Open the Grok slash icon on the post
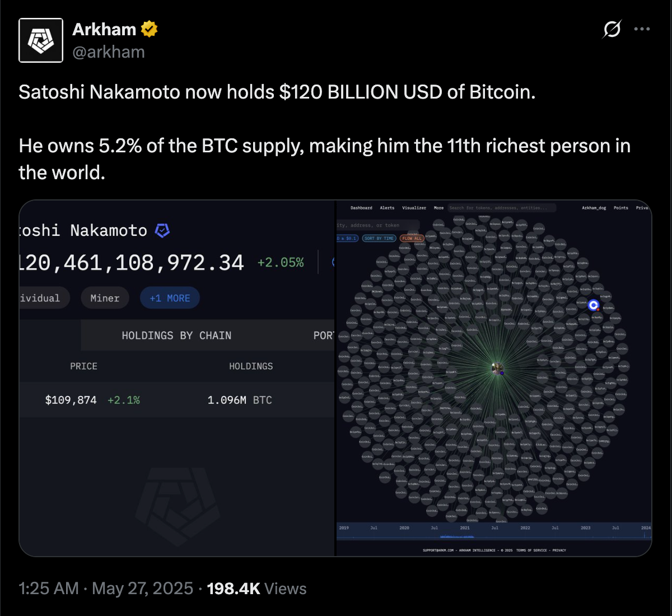 coord(612,29)
